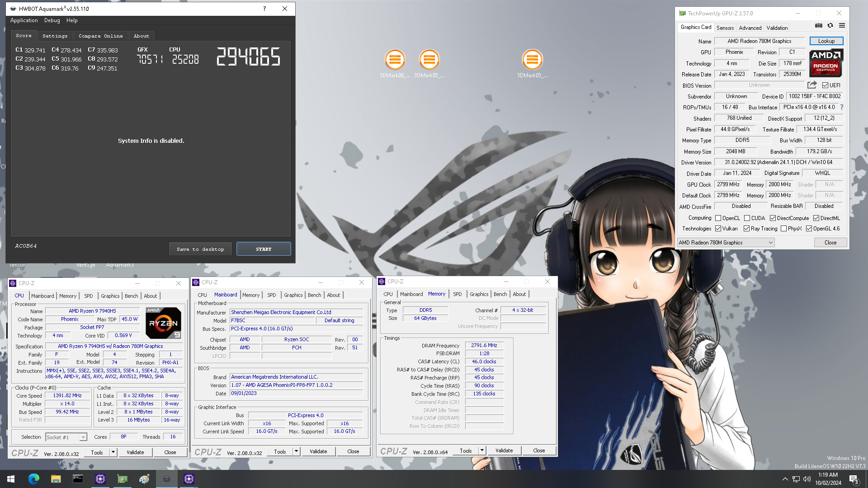
Task: Open Socket #1 selection dropdown in CPU-Z
Action: pos(66,437)
